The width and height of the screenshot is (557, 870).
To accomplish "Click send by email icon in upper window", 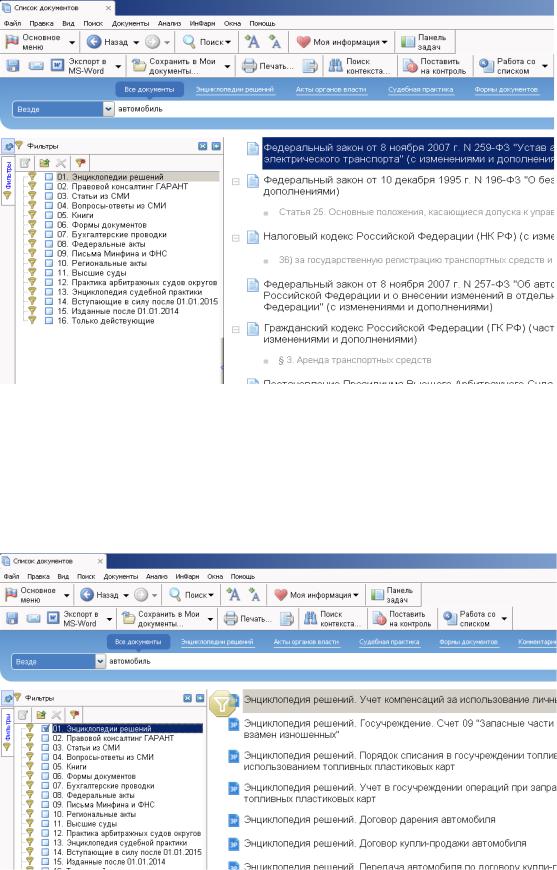I will [36, 65].
